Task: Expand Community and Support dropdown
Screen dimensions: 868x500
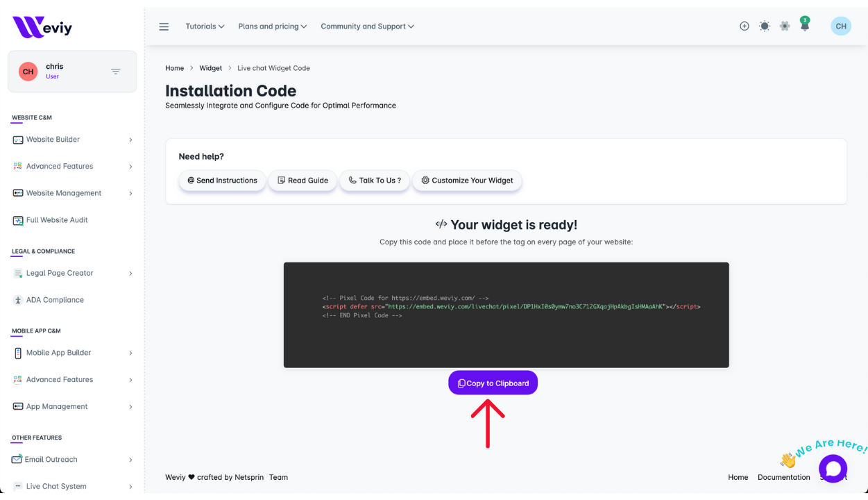Action: 367,26
